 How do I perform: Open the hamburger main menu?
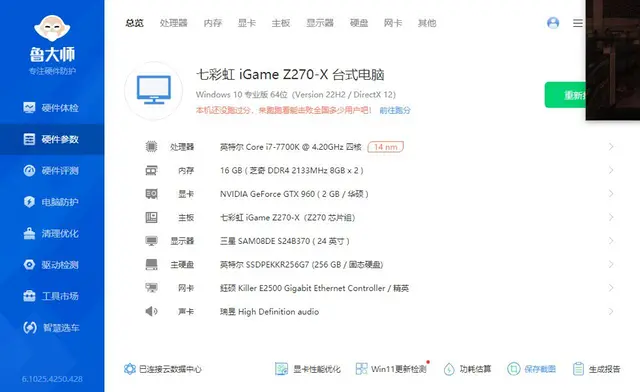click(x=578, y=23)
